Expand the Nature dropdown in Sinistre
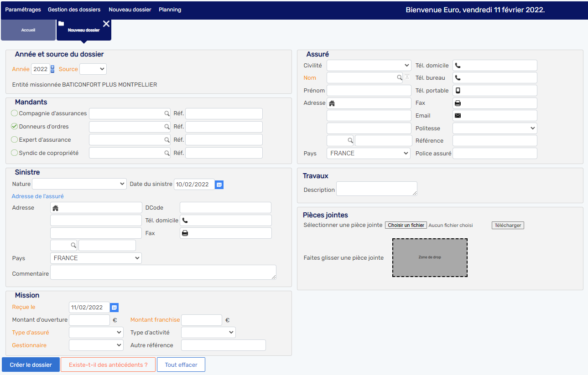The height and width of the screenshot is (375, 588). (79, 184)
